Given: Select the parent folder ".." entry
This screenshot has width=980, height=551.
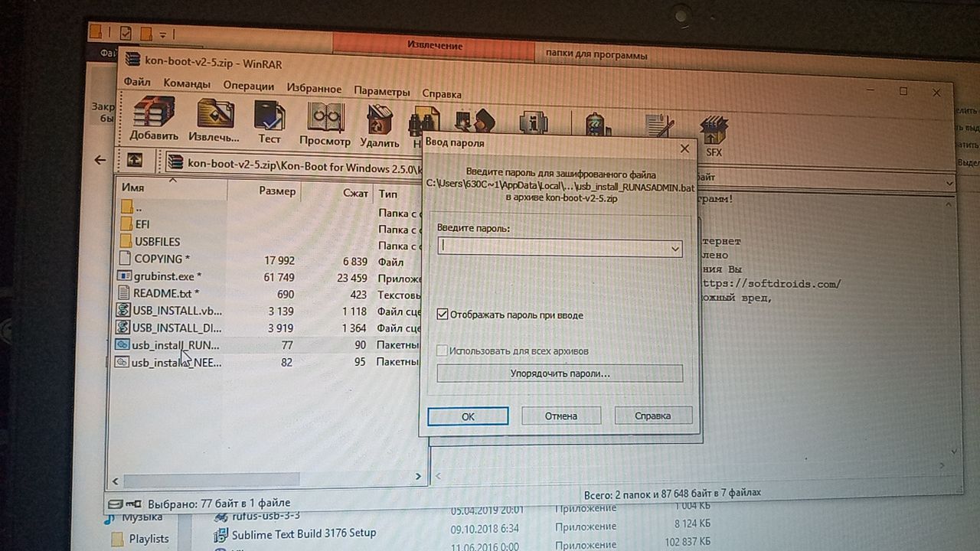Looking at the screenshot, I should (x=132, y=207).
